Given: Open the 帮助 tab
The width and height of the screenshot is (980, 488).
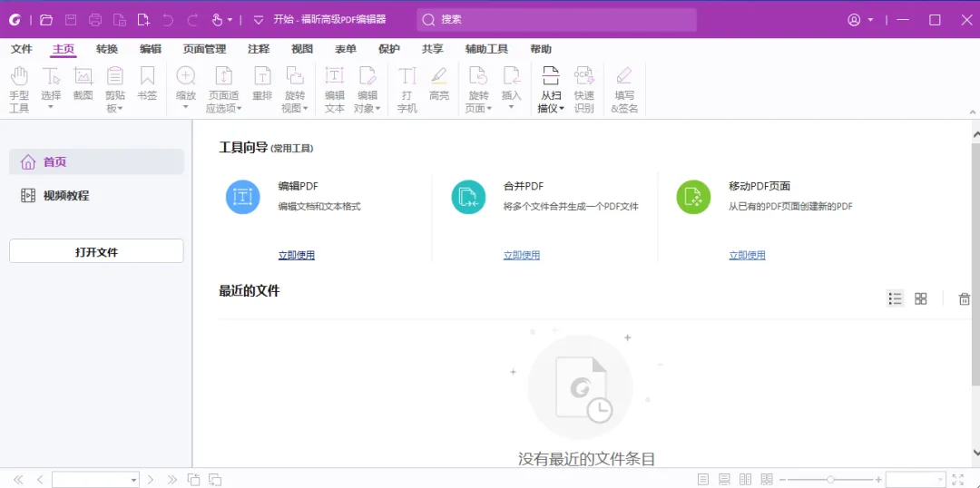Looking at the screenshot, I should pyautogui.click(x=541, y=49).
